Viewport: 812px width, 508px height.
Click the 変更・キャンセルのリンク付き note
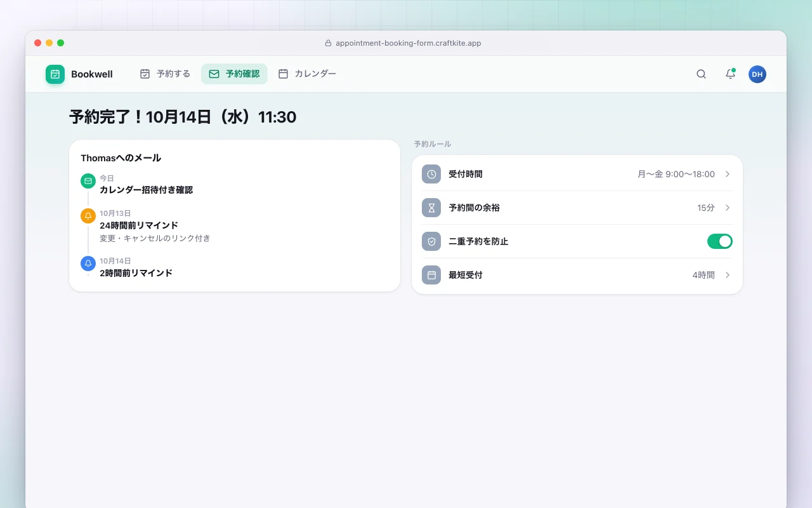[155, 238]
